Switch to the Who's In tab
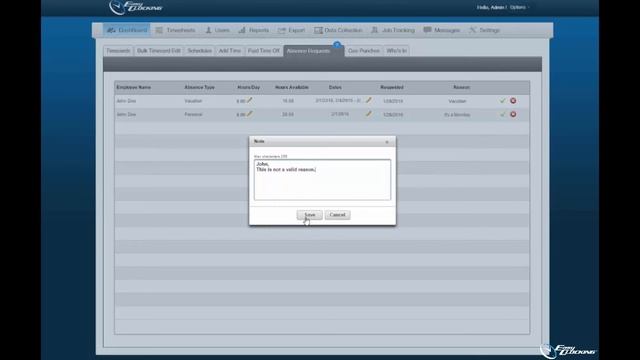Screen dimensions: 640x360 click(396, 51)
